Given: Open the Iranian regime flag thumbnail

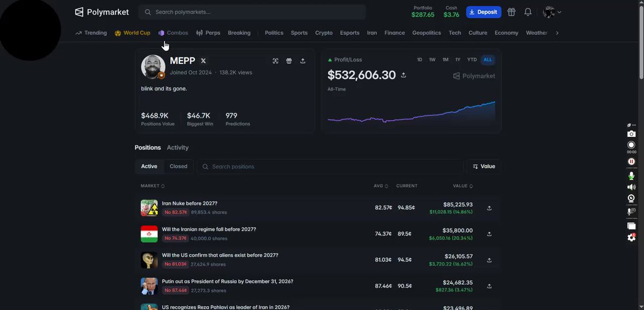Looking at the screenshot, I should [149, 234].
